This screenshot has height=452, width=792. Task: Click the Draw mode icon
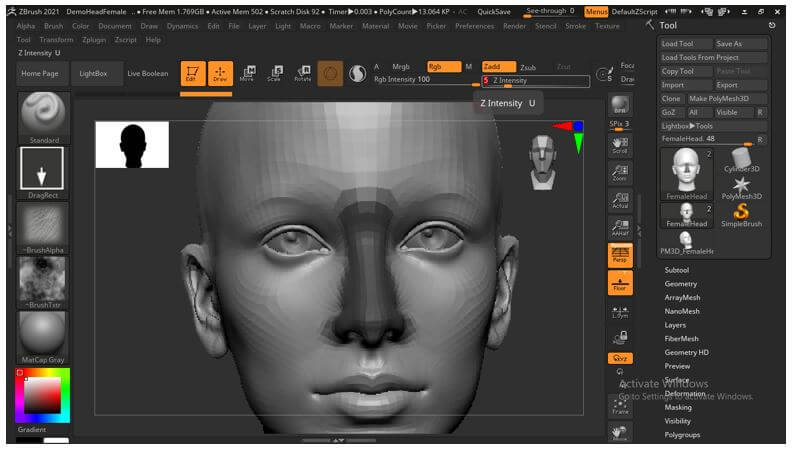[x=220, y=74]
